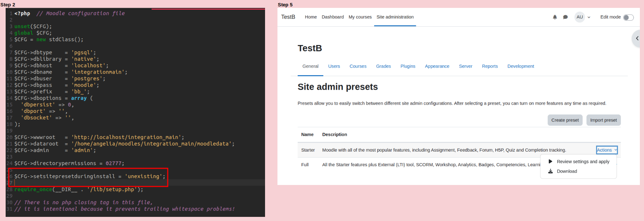Click the $CFG->dbpass 'moodle' line
This screenshot has width=644, height=221.
pos(56,85)
